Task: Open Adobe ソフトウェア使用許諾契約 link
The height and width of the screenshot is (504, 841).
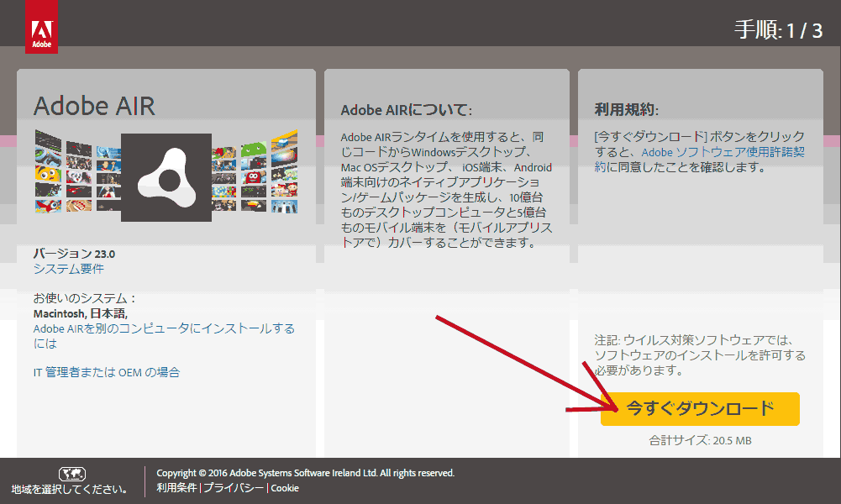Action: pyautogui.click(x=699, y=160)
